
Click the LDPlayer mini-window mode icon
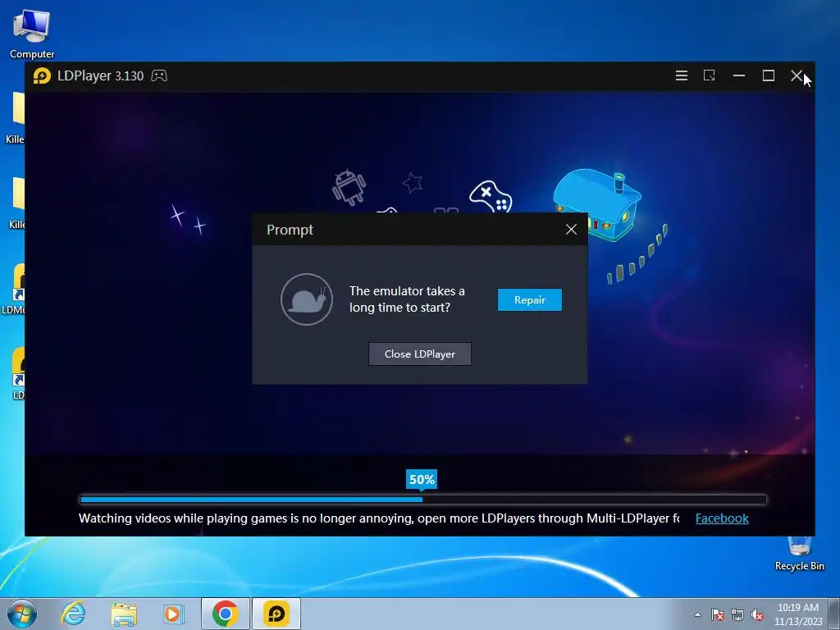point(710,75)
